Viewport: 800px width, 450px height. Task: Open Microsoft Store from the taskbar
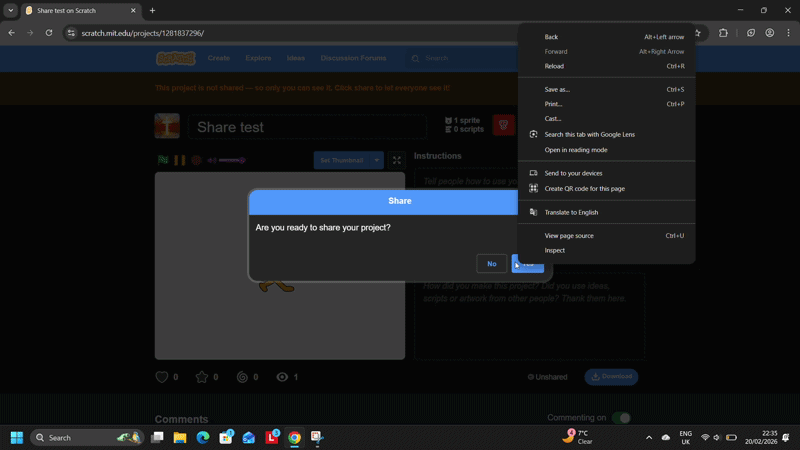point(226,437)
